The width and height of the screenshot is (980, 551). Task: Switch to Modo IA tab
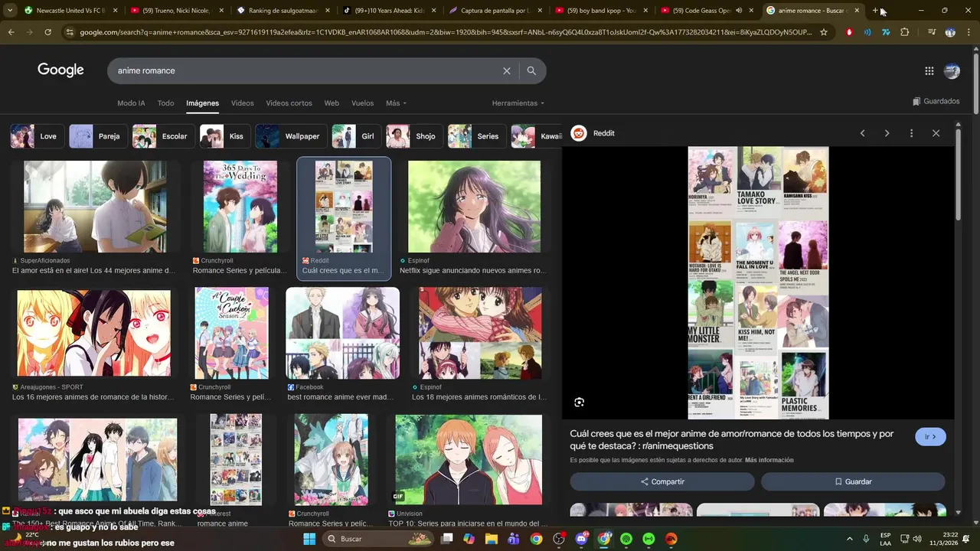[131, 103]
